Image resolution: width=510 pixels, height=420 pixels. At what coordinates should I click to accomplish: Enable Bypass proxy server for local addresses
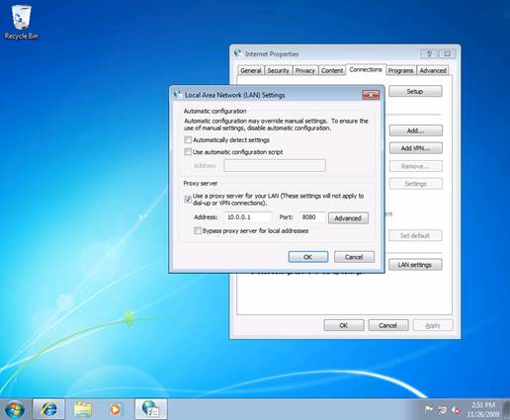tap(198, 231)
